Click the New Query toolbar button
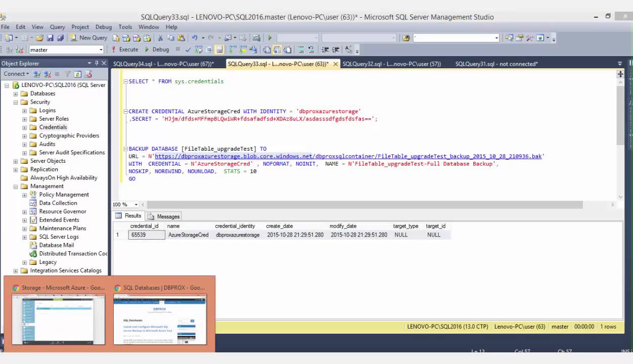The height and width of the screenshot is (364, 633). pos(89,38)
